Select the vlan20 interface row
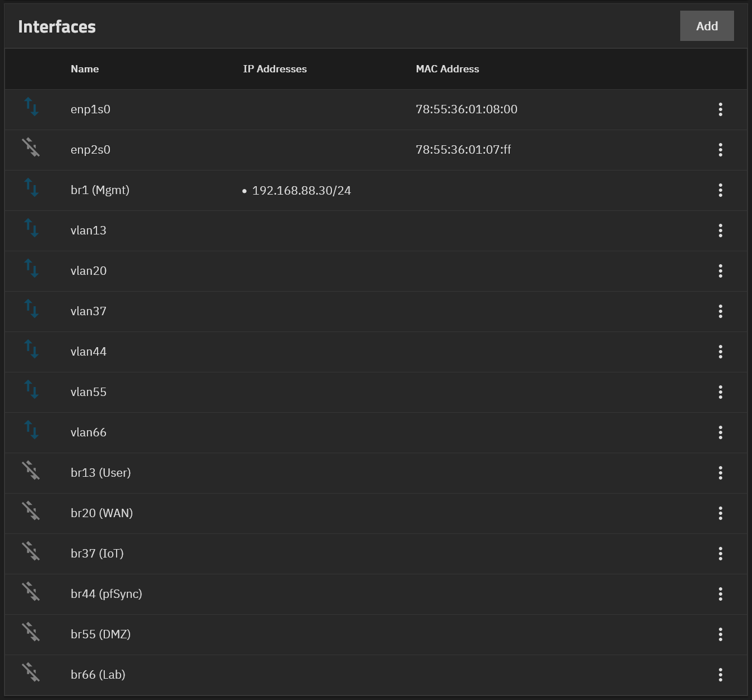 (89, 271)
